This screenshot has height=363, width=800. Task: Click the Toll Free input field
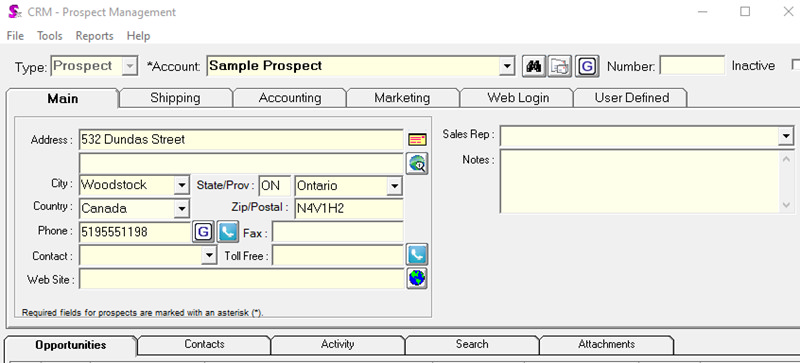point(338,255)
